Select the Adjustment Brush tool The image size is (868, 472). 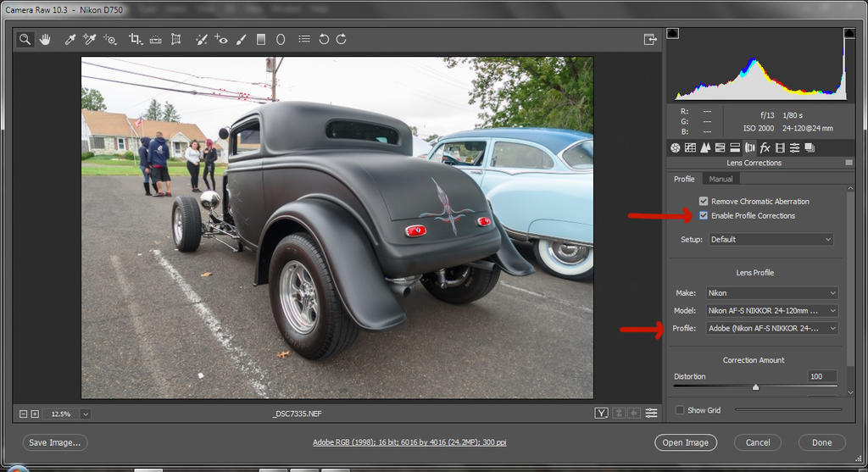click(241, 39)
